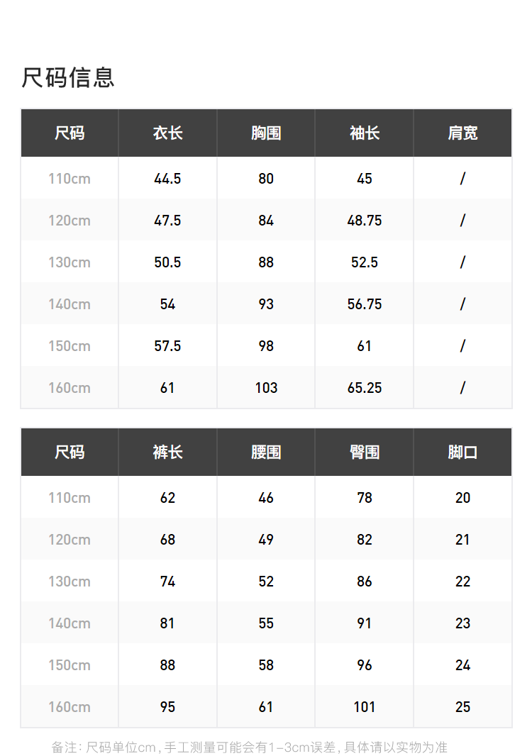
Task: Click the 尺码信息 title heading
Action: click(68, 77)
